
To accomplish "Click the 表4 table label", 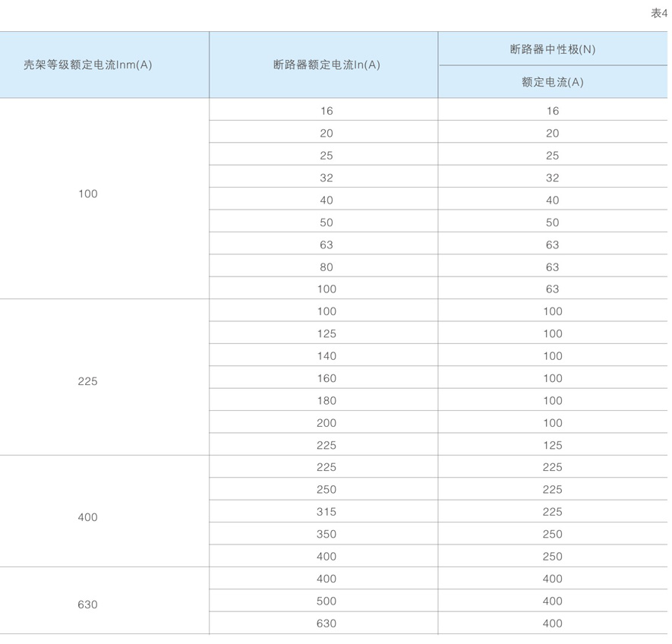I will click(x=658, y=13).
